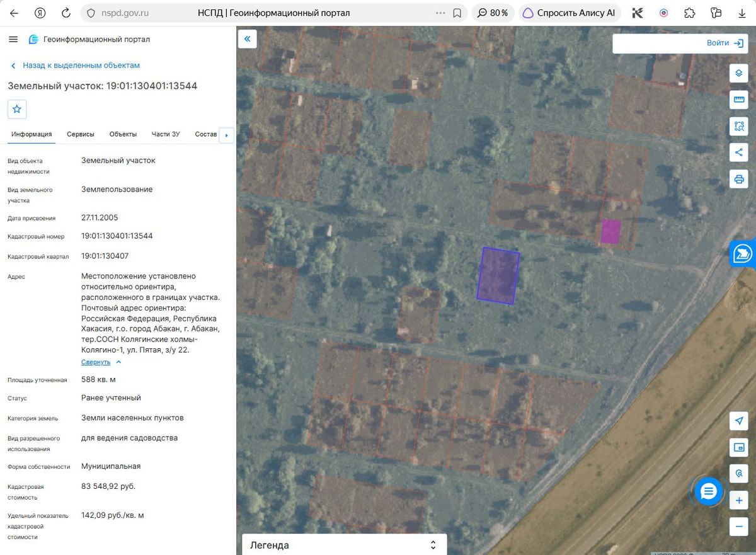Image resolution: width=756 pixels, height=555 pixels.
Task: Click the cadastral value 83 548,92 руб.
Action: tap(108, 486)
